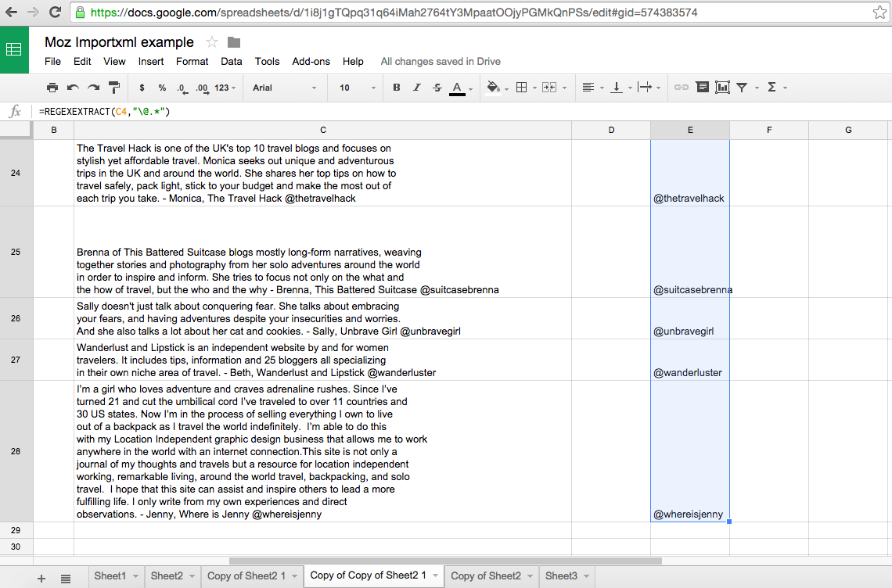Open vertical align options
The image size is (892, 588).
pos(617,88)
